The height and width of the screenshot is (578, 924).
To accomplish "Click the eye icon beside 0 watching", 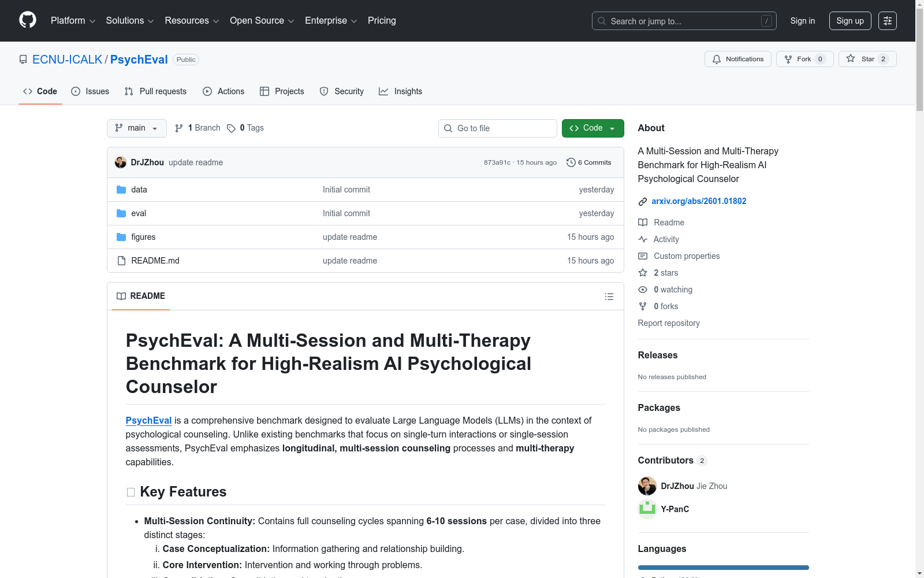I will click(x=643, y=290).
